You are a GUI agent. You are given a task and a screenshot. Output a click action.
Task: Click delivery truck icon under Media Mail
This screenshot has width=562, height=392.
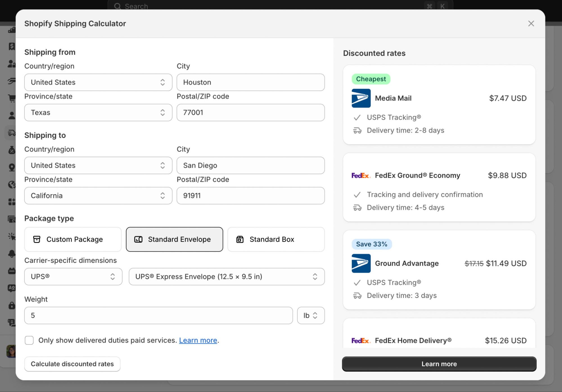tap(357, 131)
